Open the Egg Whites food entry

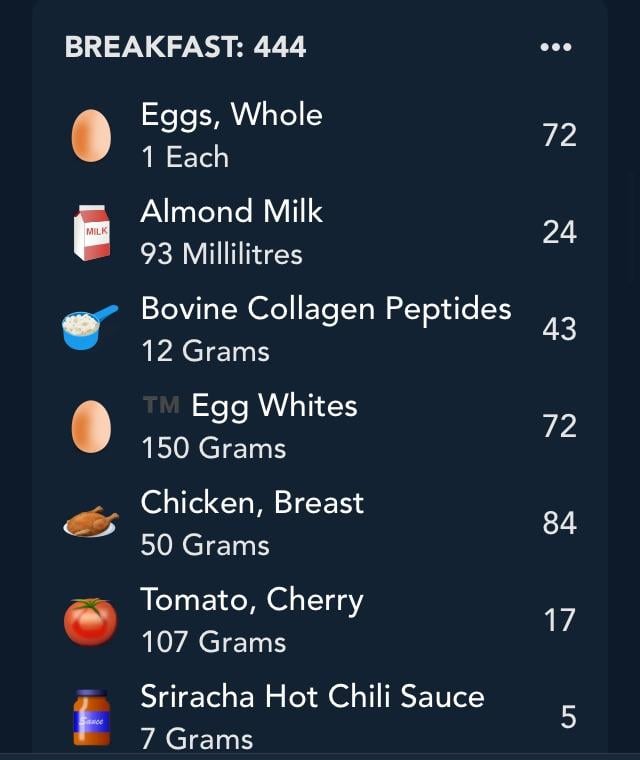tap(320, 427)
